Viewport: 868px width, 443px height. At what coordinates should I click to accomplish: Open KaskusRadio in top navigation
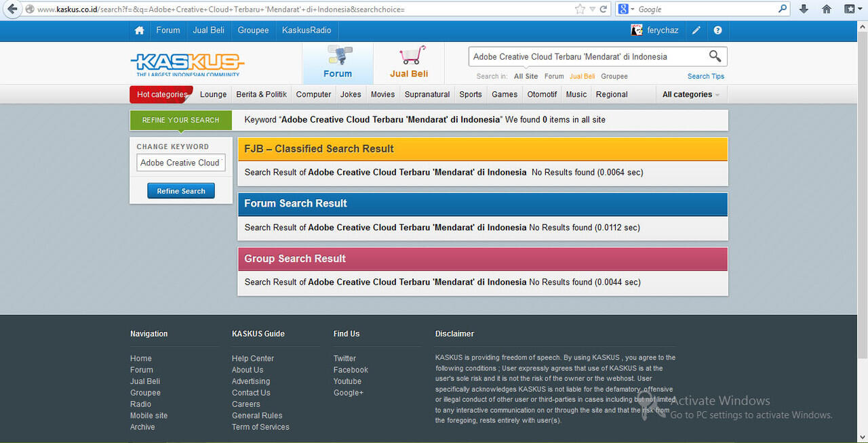point(307,30)
